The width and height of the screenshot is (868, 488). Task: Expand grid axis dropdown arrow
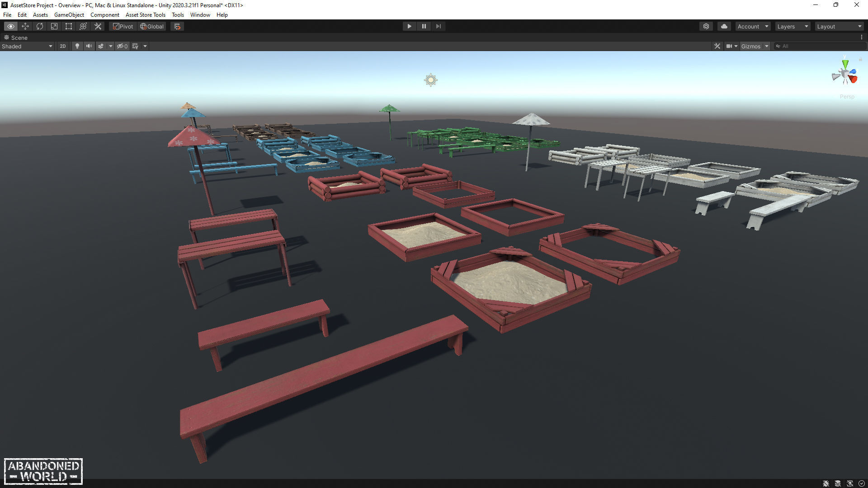pyautogui.click(x=145, y=46)
